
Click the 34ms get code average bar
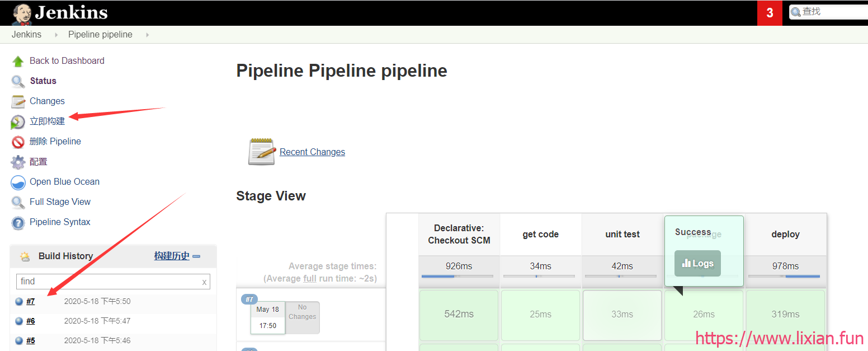point(539,276)
